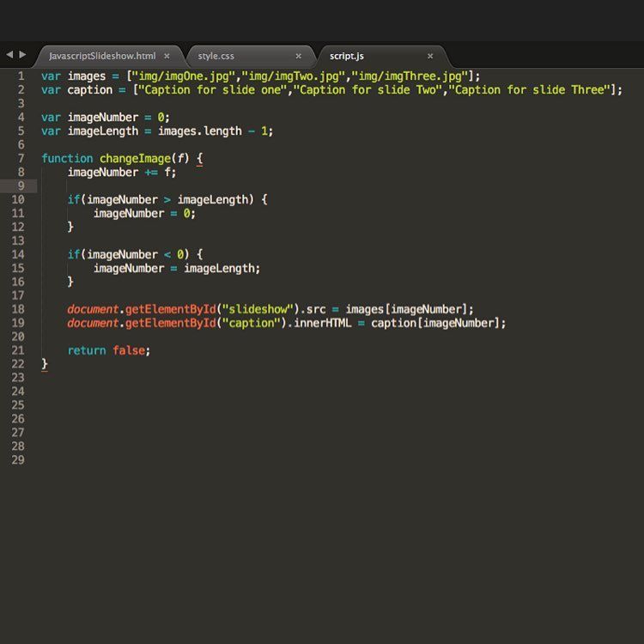Click imageLength in the line 10 condition
644x644 pixels.
[x=213, y=199]
